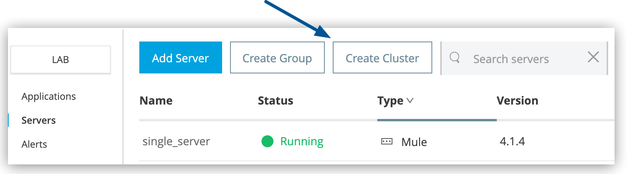
Task: Clear search with the X icon
Action: (593, 57)
